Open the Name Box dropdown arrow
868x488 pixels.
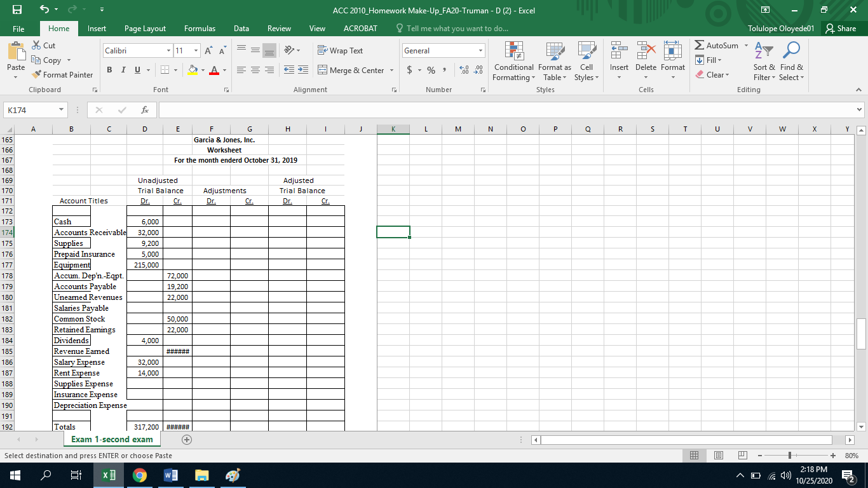click(62, 111)
